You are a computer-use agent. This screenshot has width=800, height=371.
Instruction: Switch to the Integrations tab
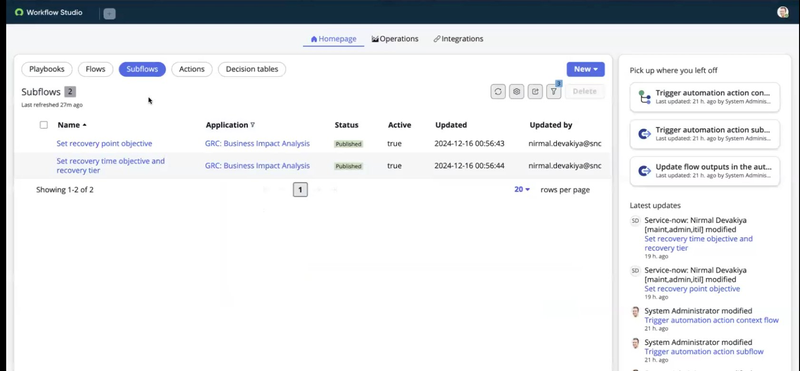point(458,39)
